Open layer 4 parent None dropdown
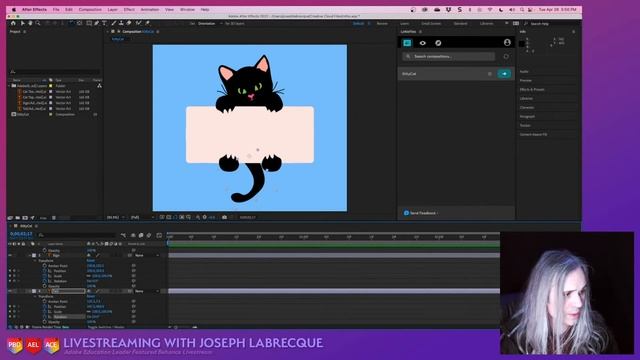The width and height of the screenshot is (640, 360). point(147,291)
